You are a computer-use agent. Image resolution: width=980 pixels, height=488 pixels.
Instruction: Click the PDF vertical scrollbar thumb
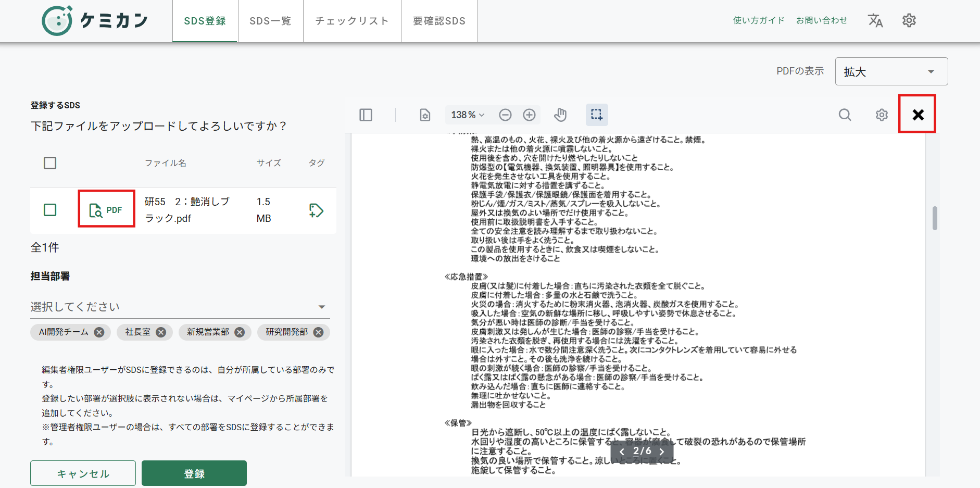click(935, 218)
